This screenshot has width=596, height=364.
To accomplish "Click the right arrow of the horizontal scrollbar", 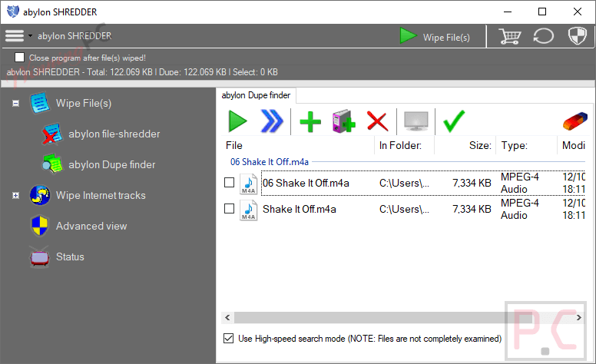I will 579,317.
